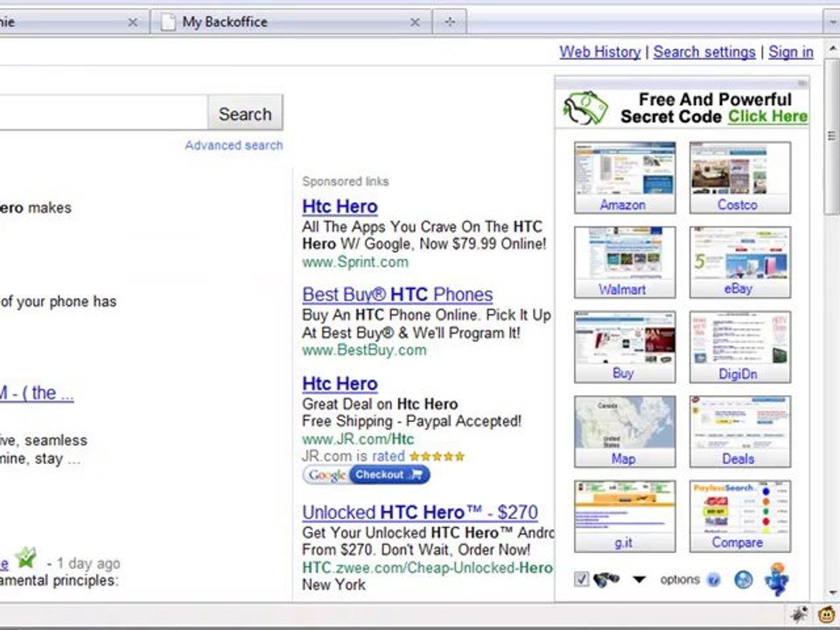Open a new tab with the plus button

[x=450, y=22]
